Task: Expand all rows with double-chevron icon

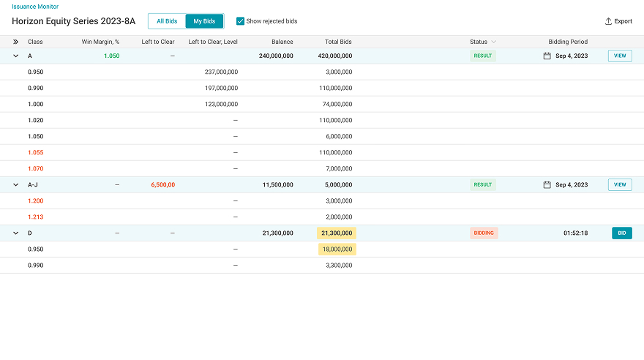Action: [x=15, y=42]
